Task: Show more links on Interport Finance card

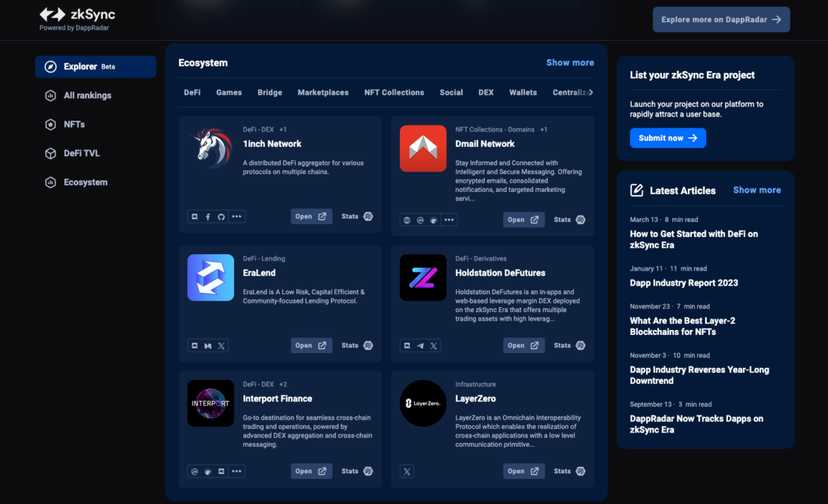Action: point(236,471)
